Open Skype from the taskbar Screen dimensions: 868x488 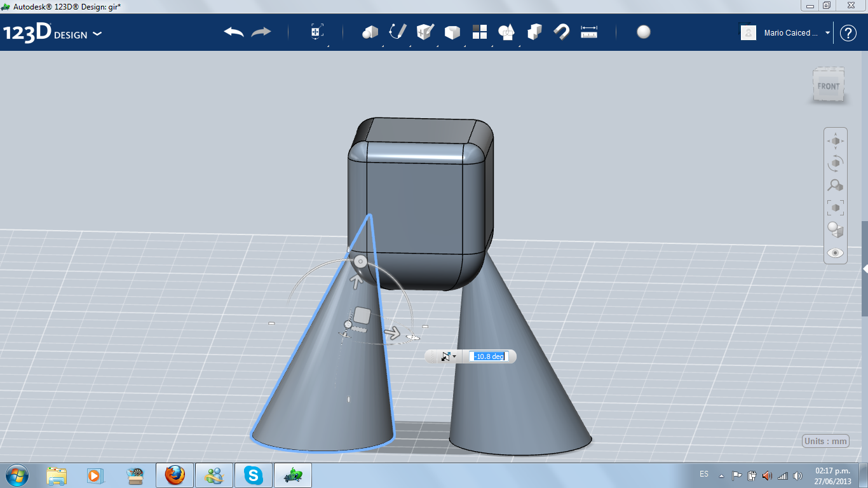tap(254, 475)
